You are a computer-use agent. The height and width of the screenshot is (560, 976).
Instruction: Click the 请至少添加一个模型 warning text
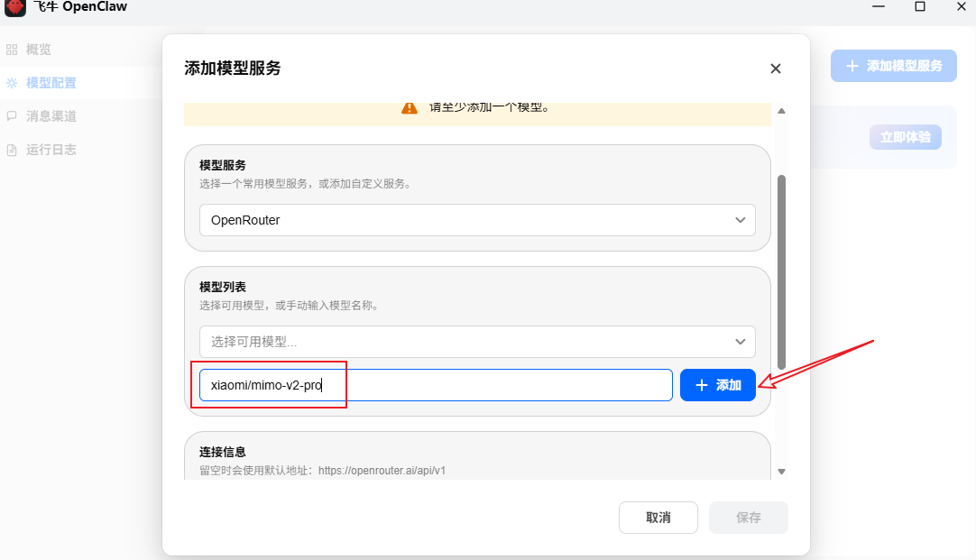[489, 107]
